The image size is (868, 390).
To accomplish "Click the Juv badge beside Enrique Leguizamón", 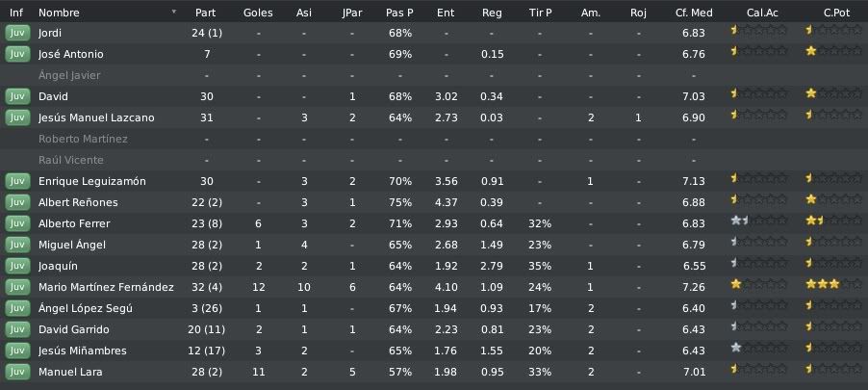I will click(x=17, y=181).
